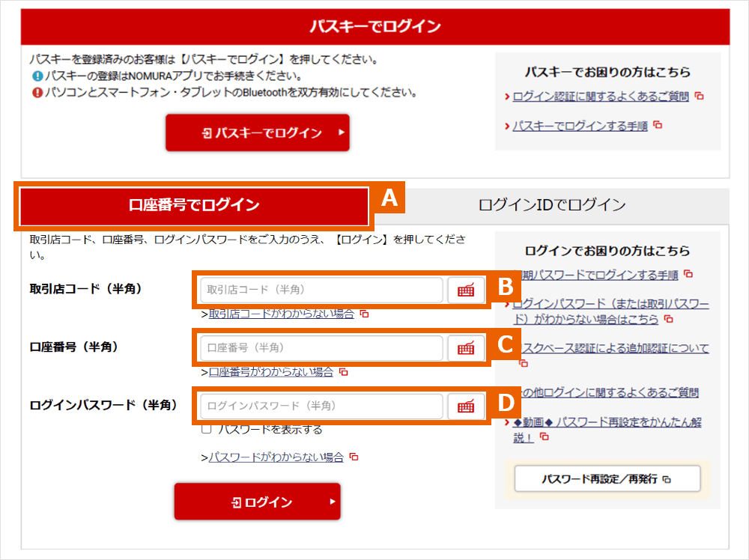Open software keyboard for 口座番号 field
The width and height of the screenshot is (749, 560).
click(466, 348)
